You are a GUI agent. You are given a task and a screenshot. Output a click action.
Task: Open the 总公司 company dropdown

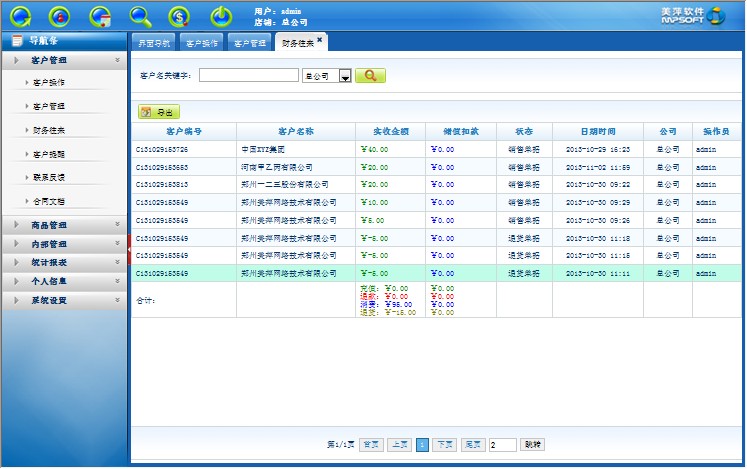pyautogui.click(x=345, y=76)
